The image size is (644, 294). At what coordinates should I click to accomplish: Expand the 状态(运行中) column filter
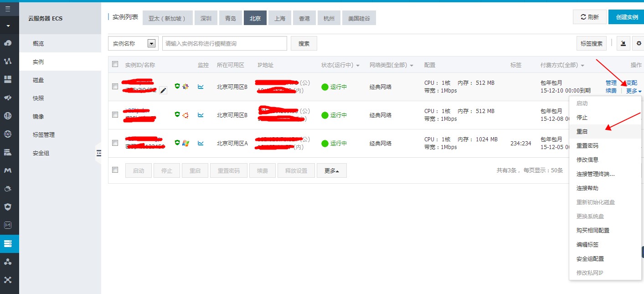click(x=340, y=65)
